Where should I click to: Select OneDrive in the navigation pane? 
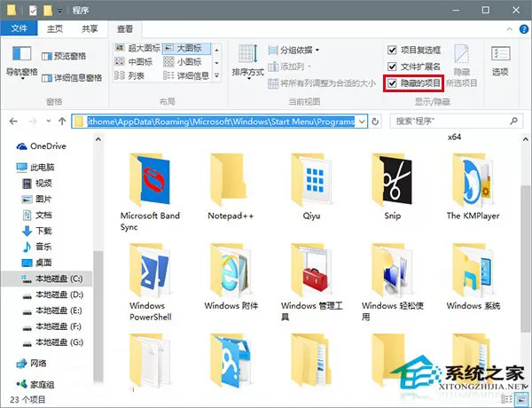click(x=41, y=146)
